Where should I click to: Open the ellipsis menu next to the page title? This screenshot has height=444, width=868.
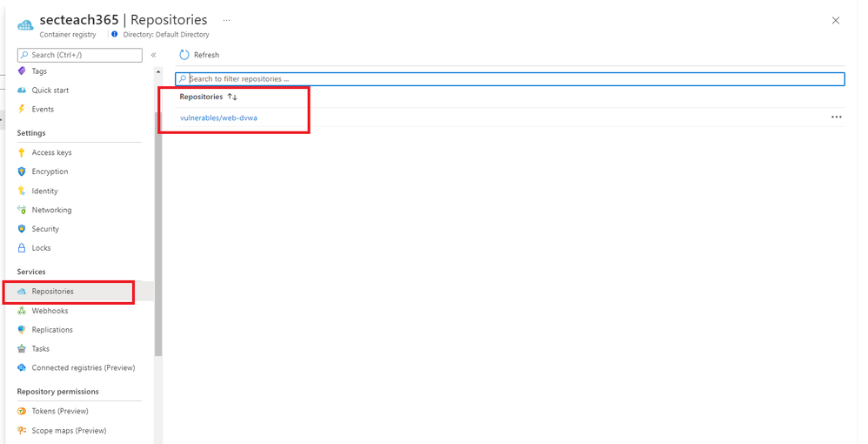point(226,20)
